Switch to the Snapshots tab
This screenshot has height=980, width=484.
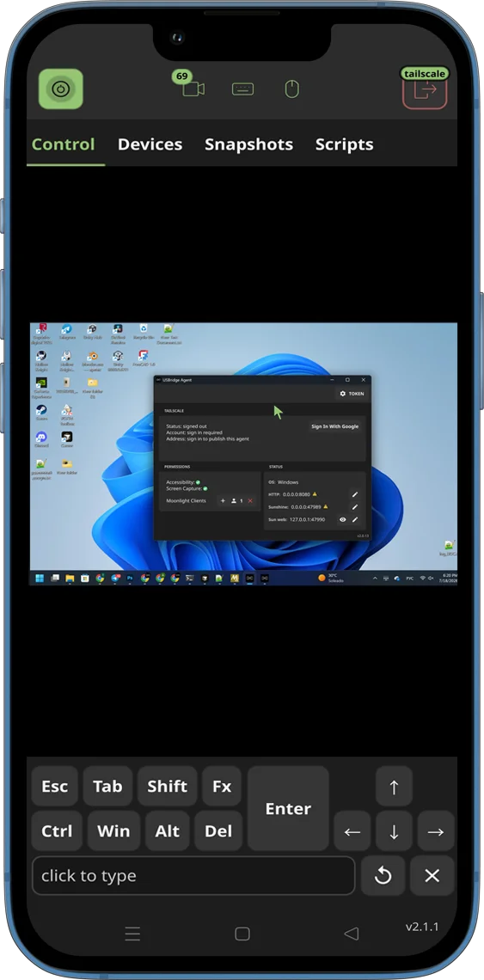click(x=249, y=144)
